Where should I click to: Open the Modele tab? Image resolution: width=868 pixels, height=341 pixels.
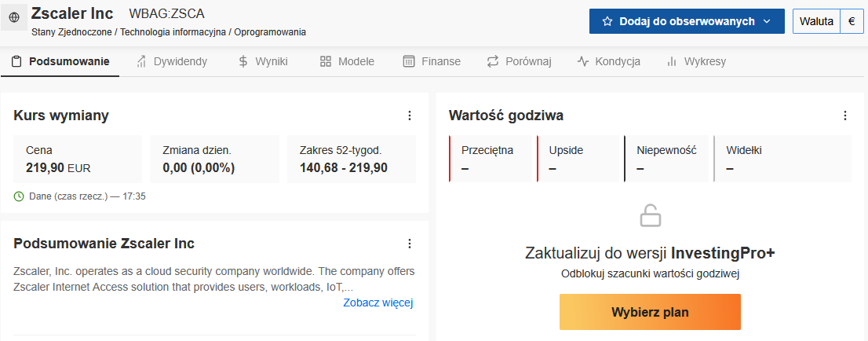[347, 61]
